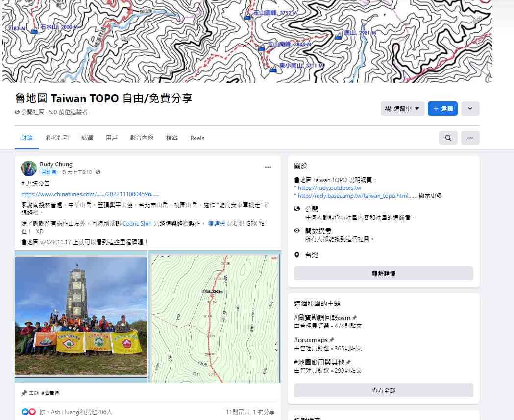The height and width of the screenshot is (420, 514).
Task: Open the Reels tab
Action: pos(197,138)
